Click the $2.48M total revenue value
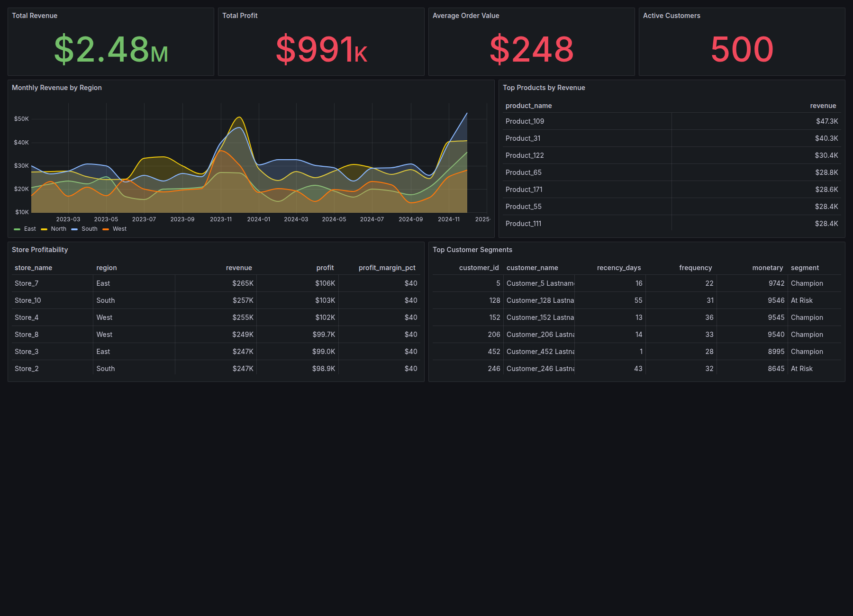Screen dimensions: 853x616 tap(111, 49)
